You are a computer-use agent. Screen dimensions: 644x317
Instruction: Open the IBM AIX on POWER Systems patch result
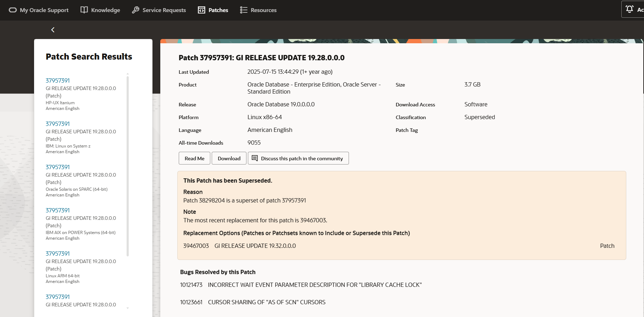(58, 210)
